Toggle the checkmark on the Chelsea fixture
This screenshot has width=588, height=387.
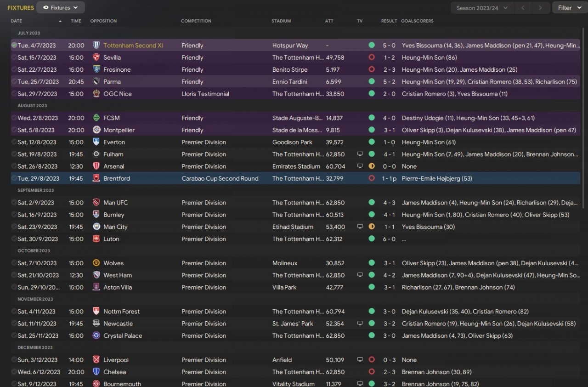point(14,372)
